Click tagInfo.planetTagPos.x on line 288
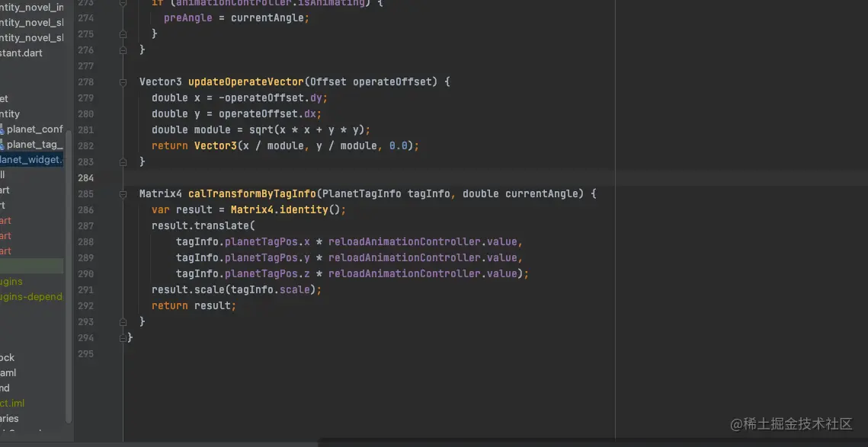 tap(242, 241)
